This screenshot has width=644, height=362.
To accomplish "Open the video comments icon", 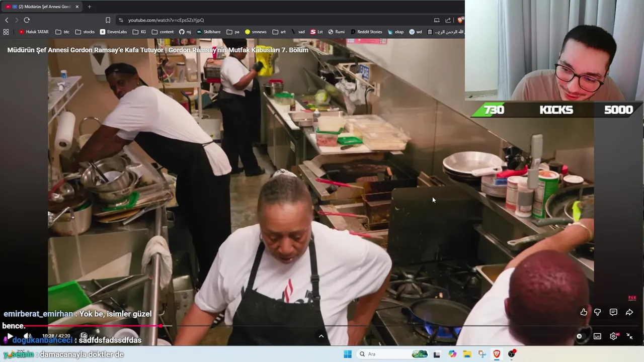I will (613, 312).
